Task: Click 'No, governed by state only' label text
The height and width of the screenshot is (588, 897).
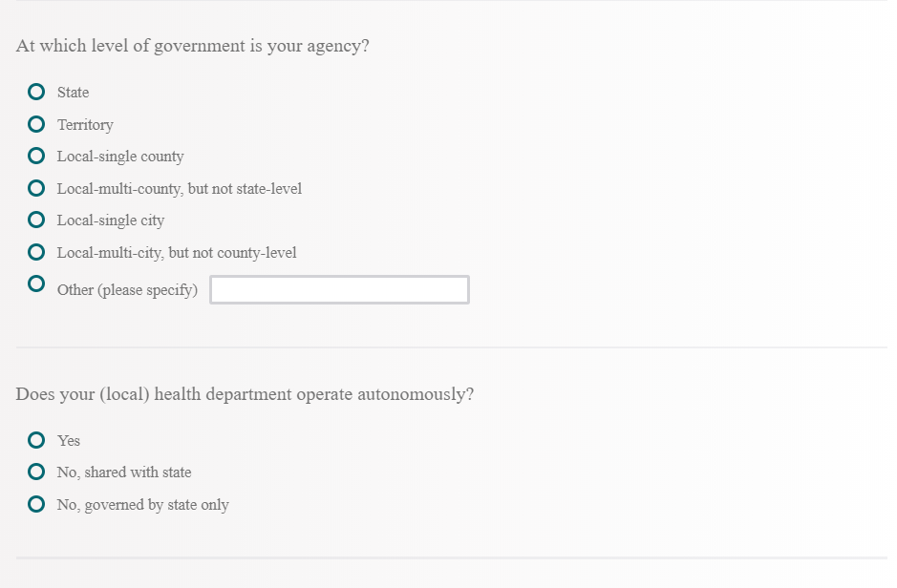Action: point(143,505)
